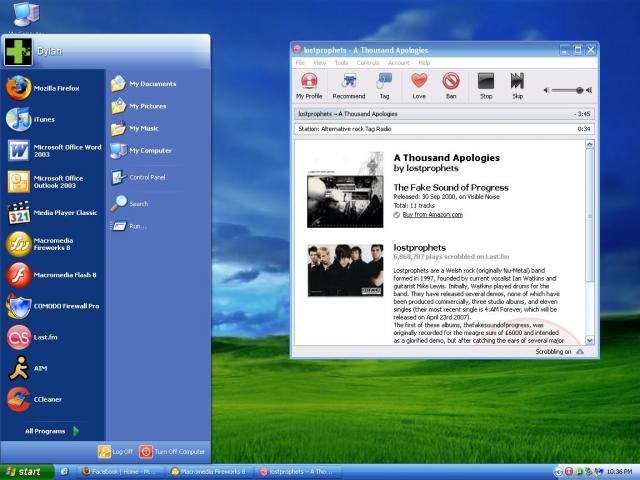Click the lostprophets band photo
This screenshot has height=480, width=640.
click(x=345, y=270)
